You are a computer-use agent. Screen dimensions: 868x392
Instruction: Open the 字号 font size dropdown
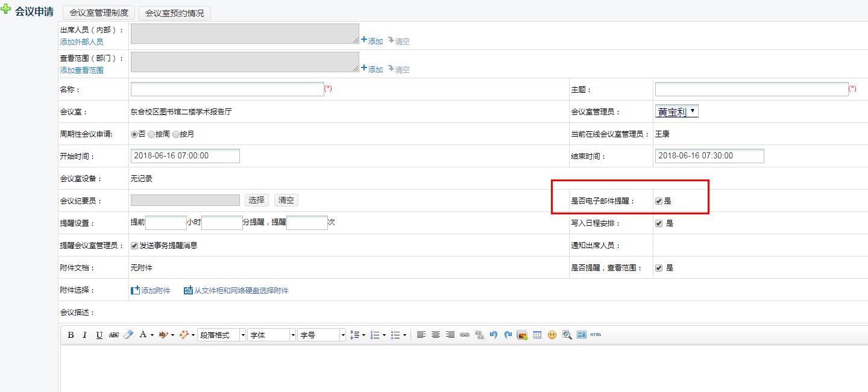321,335
